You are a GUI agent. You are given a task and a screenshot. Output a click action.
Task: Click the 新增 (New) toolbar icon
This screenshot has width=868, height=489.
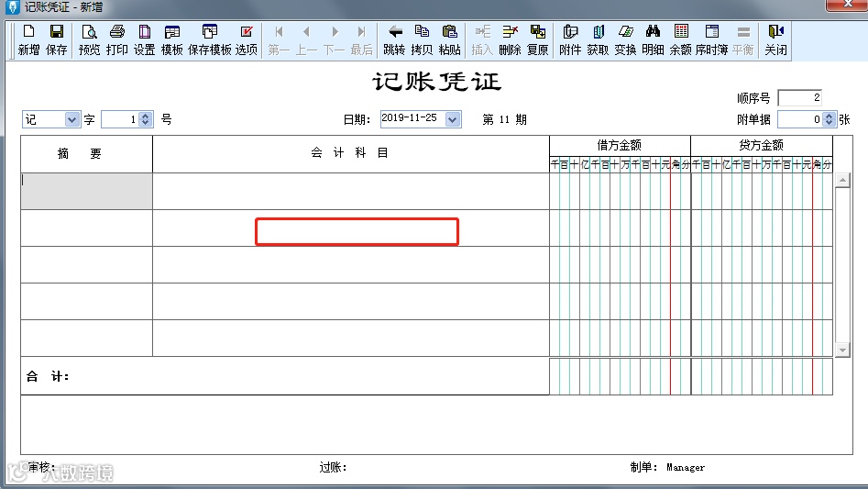coord(28,39)
